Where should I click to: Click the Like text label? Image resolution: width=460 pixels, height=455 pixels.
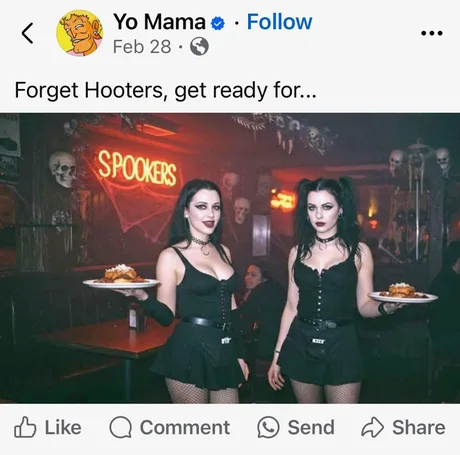pos(63,427)
